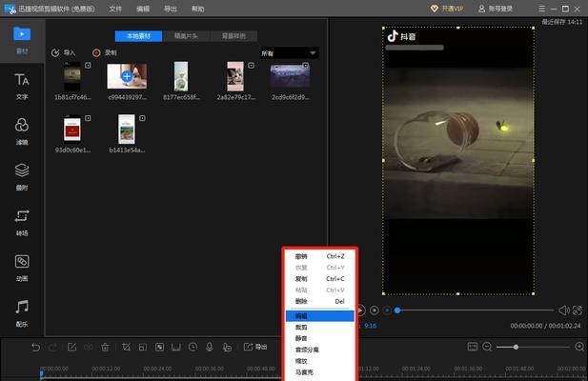Select the b1413e54a clip thumbnail
This screenshot has width=588, height=381.
pos(127,130)
